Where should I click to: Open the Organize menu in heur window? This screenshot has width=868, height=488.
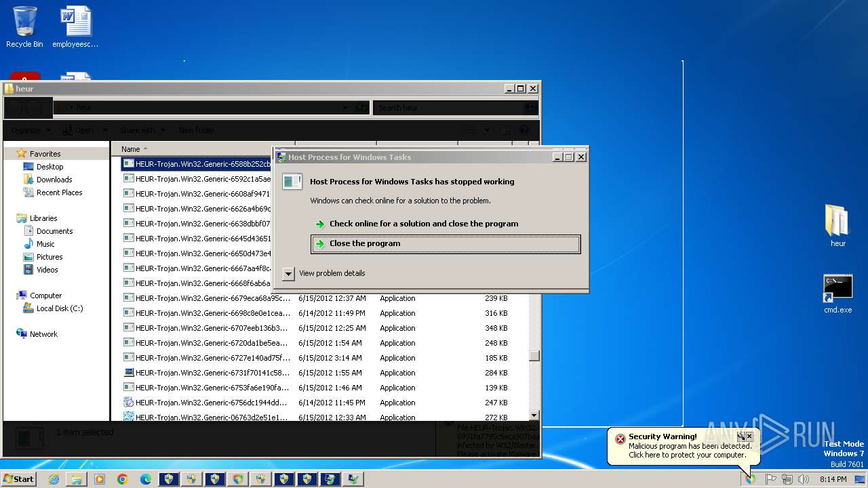(x=31, y=130)
